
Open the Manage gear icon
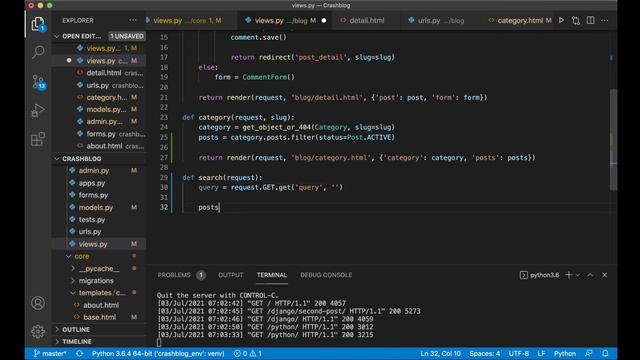coord(38,331)
